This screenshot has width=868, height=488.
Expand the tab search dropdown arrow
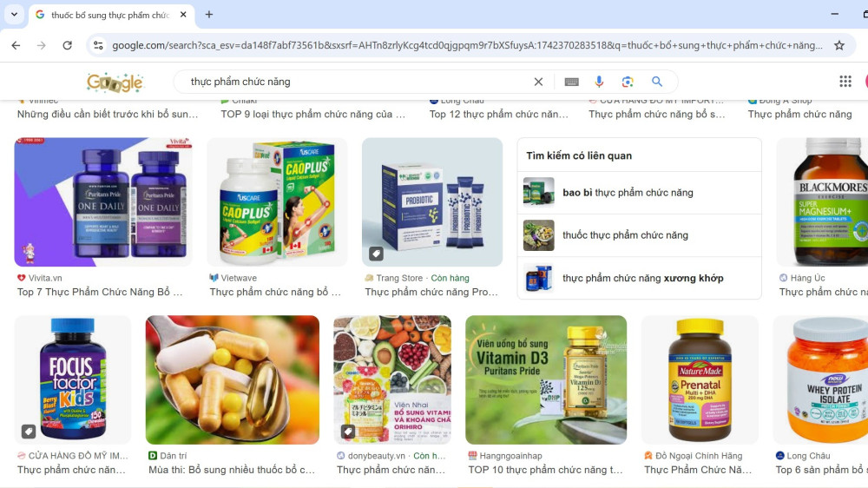pos(15,15)
